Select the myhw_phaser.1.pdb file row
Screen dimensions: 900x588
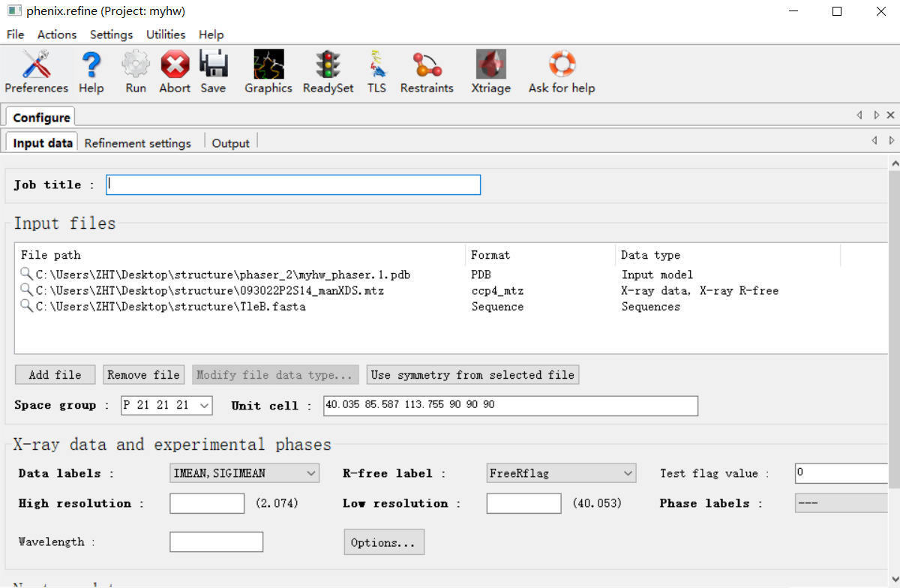451,274
